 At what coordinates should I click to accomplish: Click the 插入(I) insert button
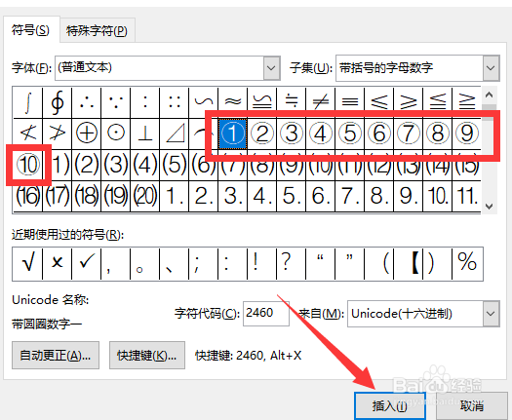389,405
